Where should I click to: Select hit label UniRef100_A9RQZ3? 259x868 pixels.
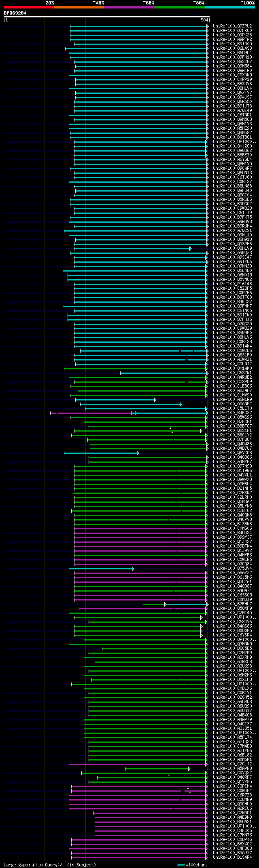232,253
